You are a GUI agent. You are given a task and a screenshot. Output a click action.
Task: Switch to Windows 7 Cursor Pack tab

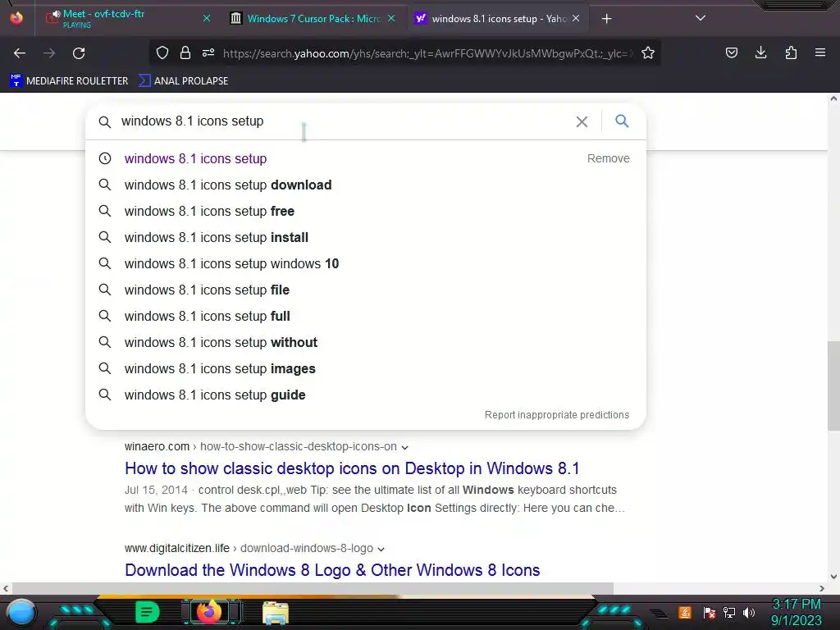313,19
